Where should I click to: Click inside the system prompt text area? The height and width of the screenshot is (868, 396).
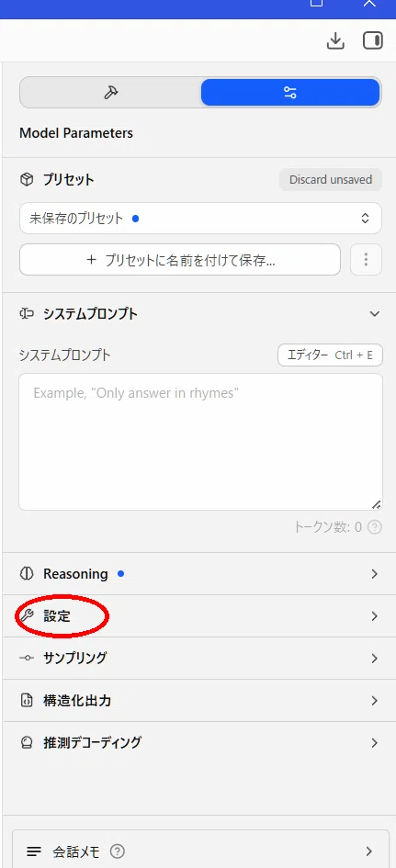[200, 442]
